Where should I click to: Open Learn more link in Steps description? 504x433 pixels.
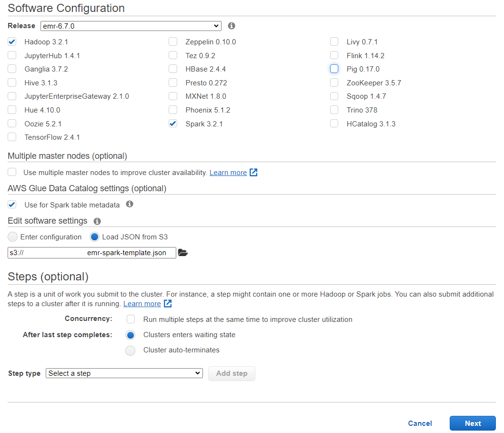coord(142,304)
